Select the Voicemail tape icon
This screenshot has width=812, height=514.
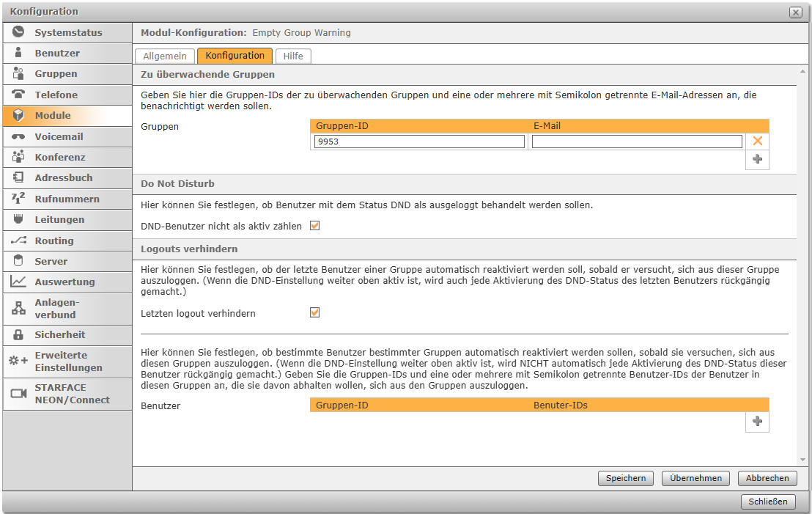coord(18,136)
